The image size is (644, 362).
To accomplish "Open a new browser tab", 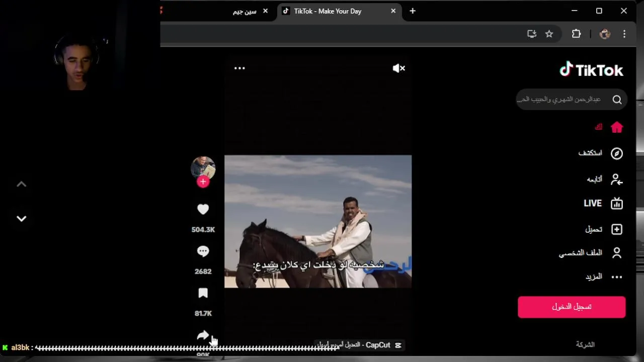I will (x=413, y=11).
